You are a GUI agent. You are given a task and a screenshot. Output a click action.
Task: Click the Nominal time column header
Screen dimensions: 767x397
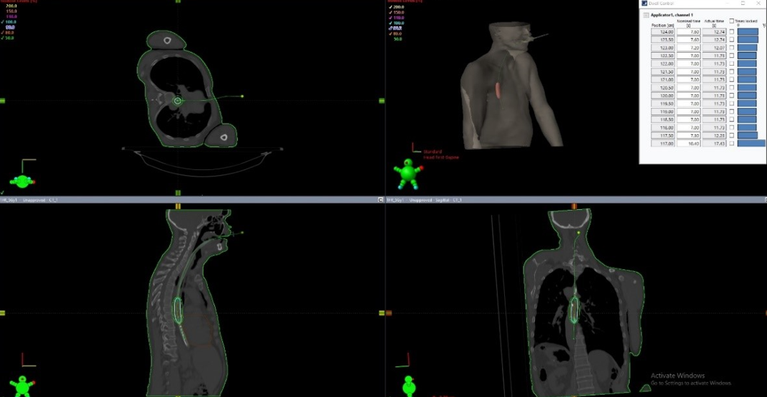pos(689,23)
